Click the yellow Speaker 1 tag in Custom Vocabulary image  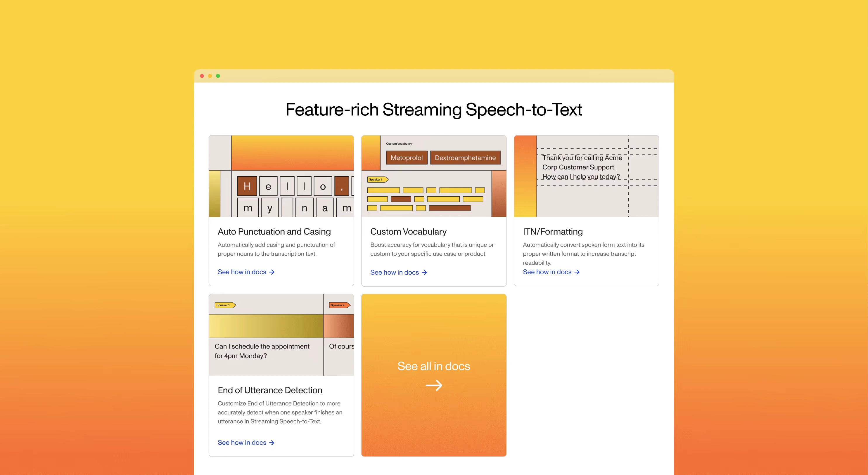pyautogui.click(x=377, y=180)
